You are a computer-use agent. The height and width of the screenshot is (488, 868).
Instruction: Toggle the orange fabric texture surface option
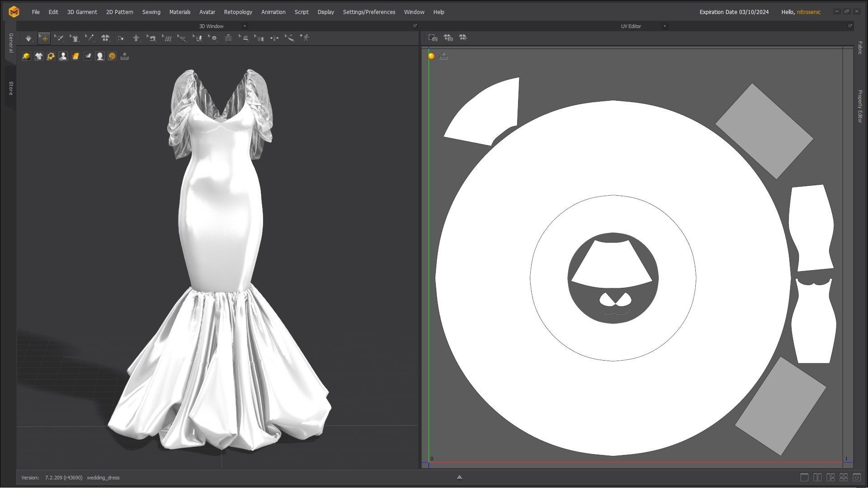pos(75,56)
